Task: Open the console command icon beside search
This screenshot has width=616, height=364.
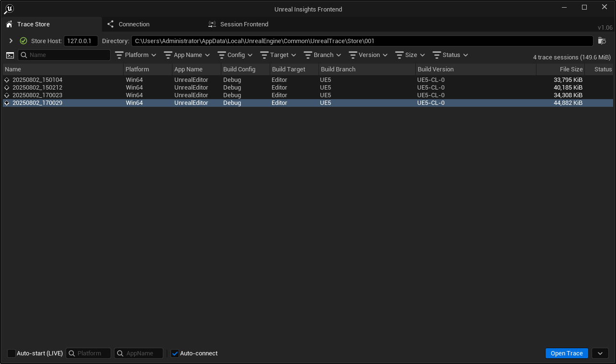Action: click(x=10, y=55)
